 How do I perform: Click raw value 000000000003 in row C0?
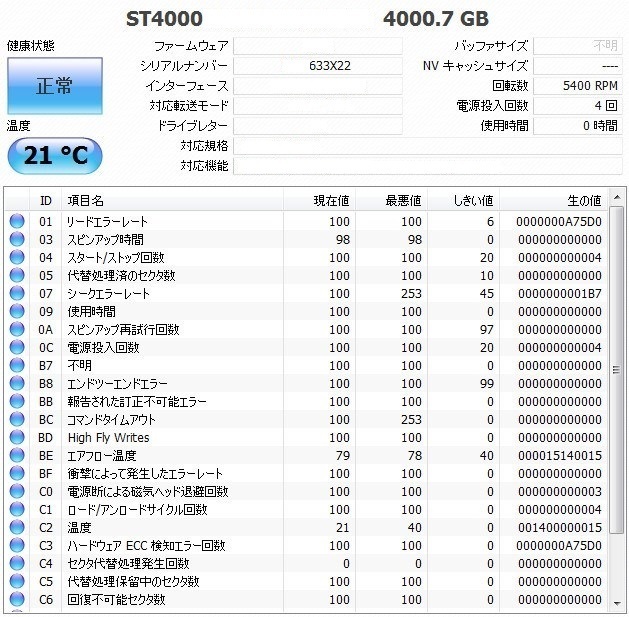[x=560, y=491]
